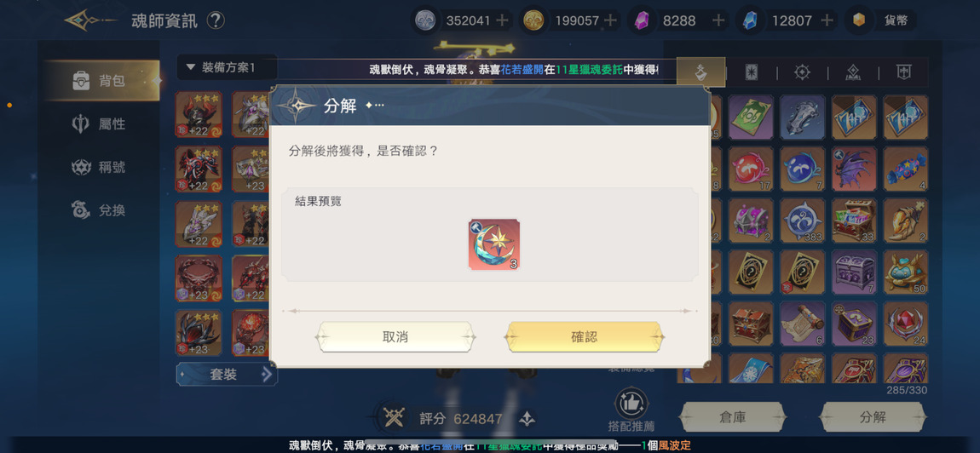
Task: Expand the 套裝 set arrow
Action: coord(267,375)
